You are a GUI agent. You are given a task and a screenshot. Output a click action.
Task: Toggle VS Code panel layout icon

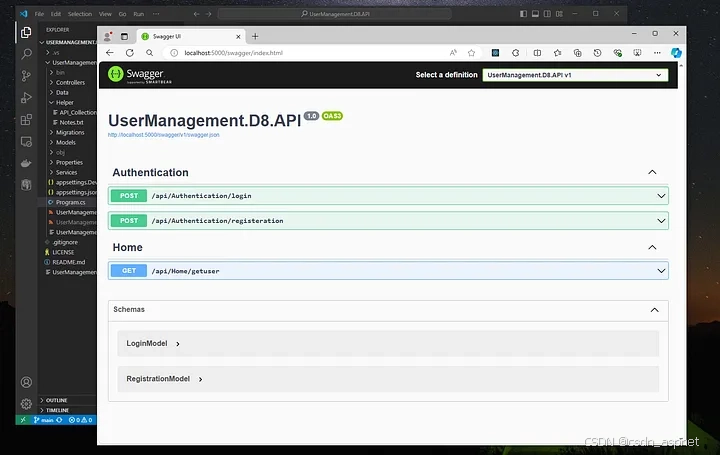tap(535, 14)
